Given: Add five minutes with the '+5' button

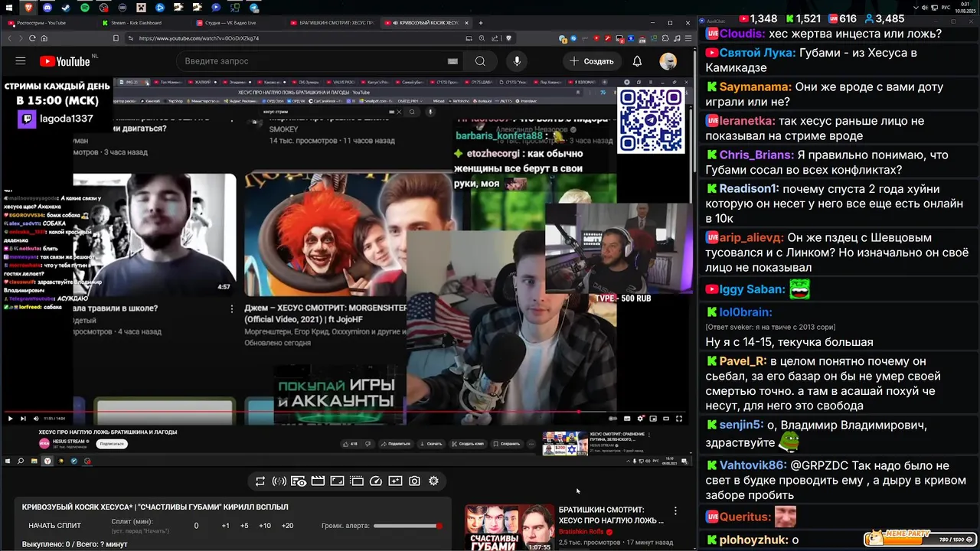Looking at the screenshot, I should click(x=244, y=526).
